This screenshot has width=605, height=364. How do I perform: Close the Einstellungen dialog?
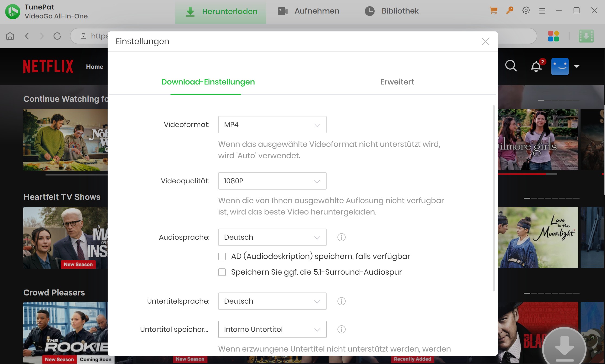pyautogui.click(x=485, y=41)
